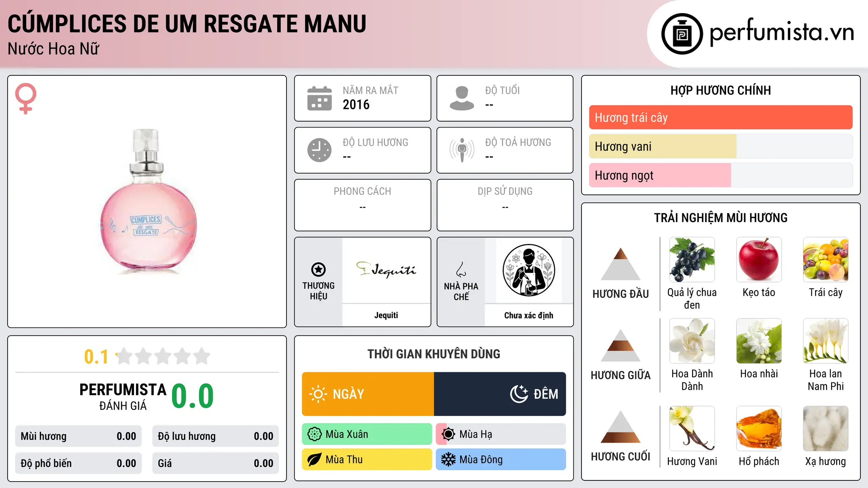Select the Ngày daytime segment
The image size is (868, 488).
pos(368,394)
